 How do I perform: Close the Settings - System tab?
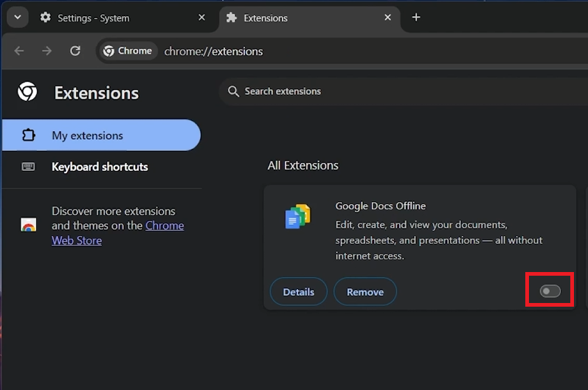(202, 18)
